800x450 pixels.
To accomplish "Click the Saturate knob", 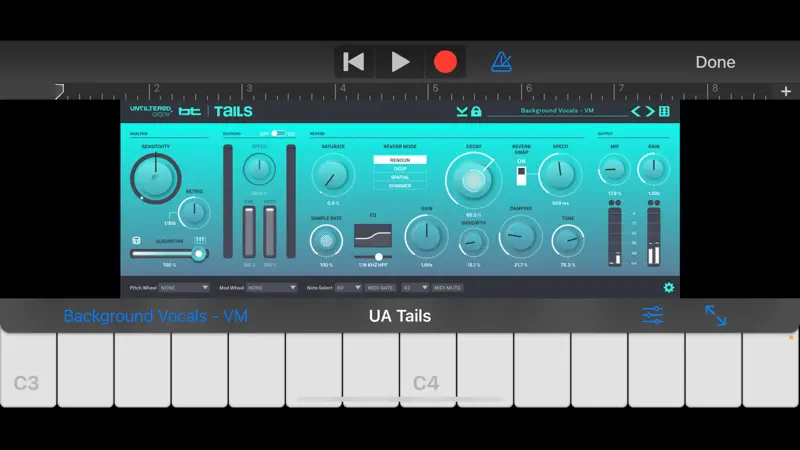I will [333, 175].
